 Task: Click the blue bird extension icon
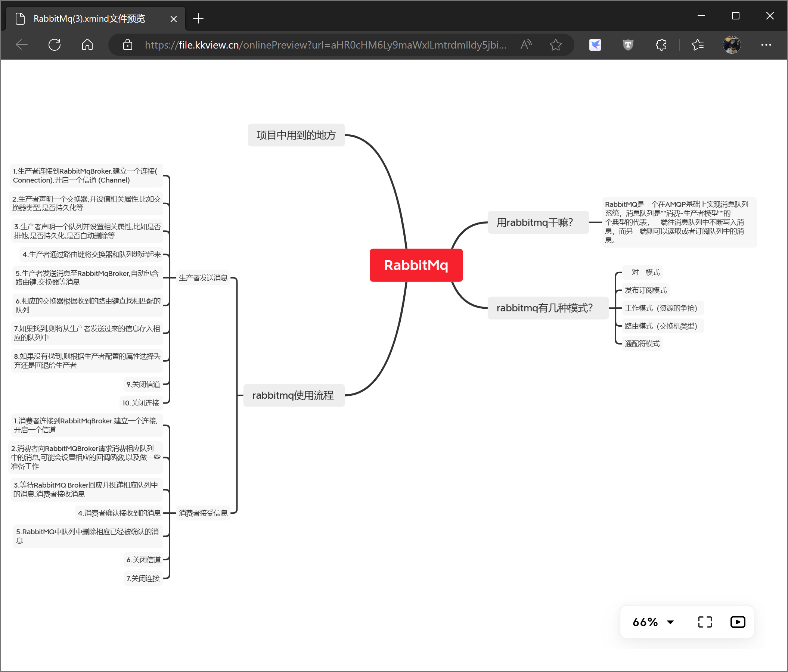coord(595,45)
